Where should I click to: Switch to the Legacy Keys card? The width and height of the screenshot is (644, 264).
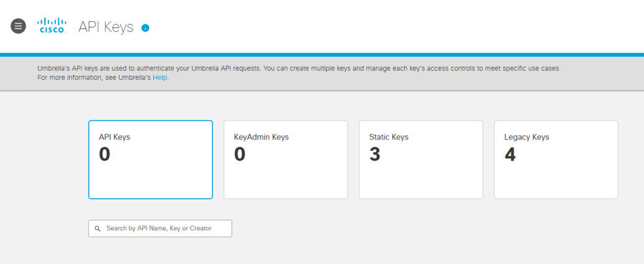[x=556, y=159]
